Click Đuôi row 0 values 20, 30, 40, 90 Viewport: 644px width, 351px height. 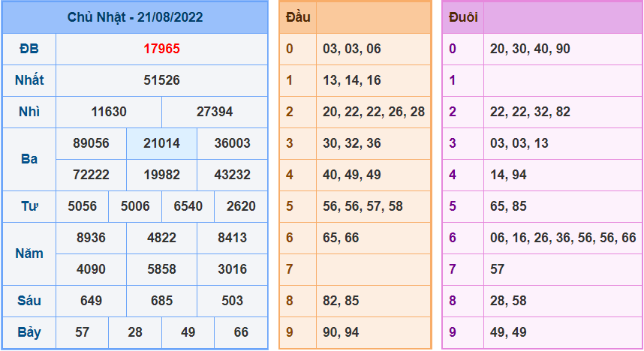[530, 49]
